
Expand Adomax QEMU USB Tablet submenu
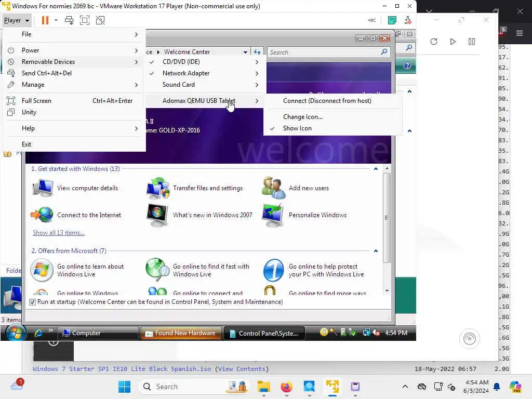click(x=205, y=101)
